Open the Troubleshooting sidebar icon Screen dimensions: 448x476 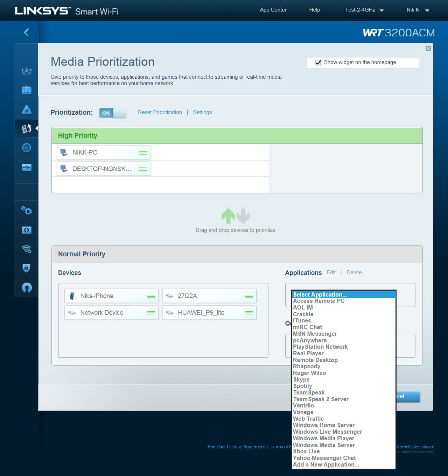(x=27, y=230)
